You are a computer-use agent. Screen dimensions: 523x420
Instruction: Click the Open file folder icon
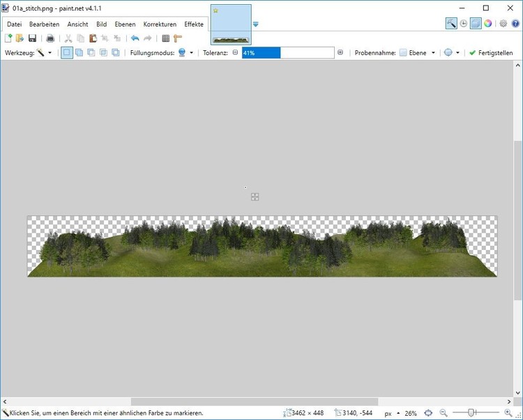click(x=20, y=38)
